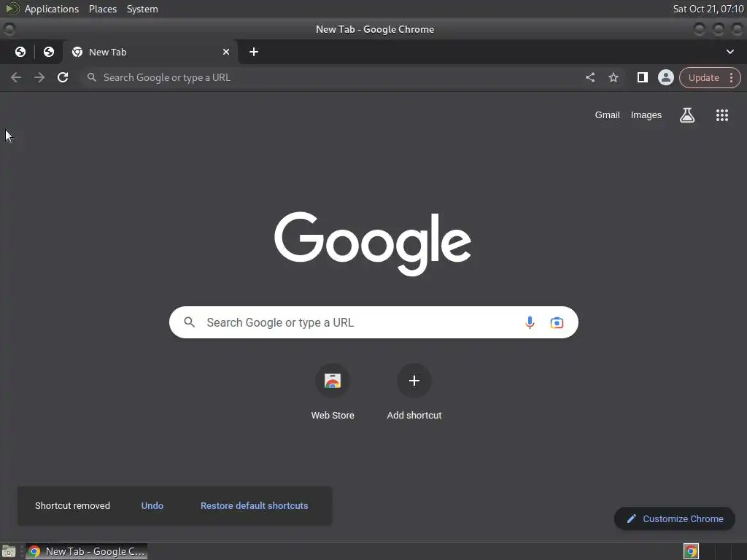Image resolution: width=747 pixels, height=560 pixels.
Task: Open Customize Chrome
Action: pos(675,518)
